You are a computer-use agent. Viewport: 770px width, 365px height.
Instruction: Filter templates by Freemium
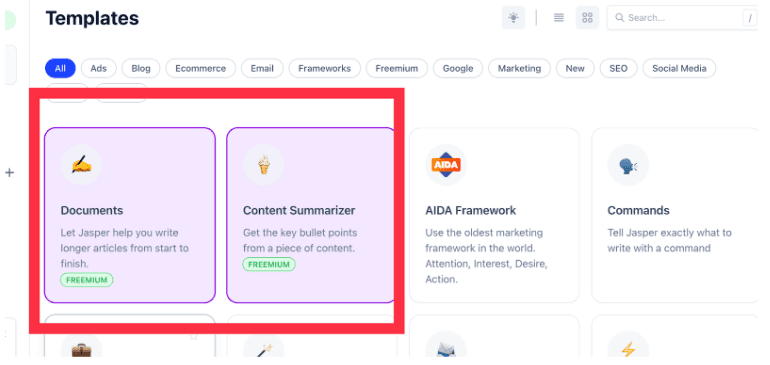[397, 68]
